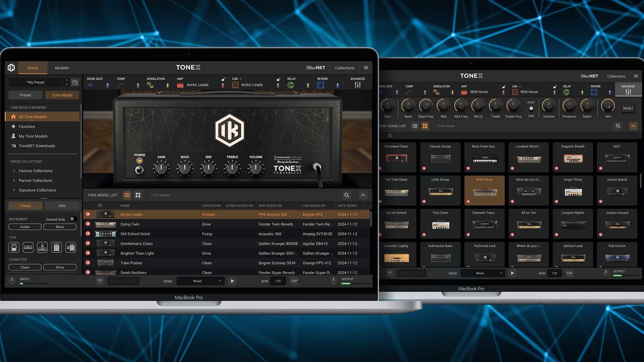
Task: Open ToneNET link on left laptop
Action: tap(316, 68)
